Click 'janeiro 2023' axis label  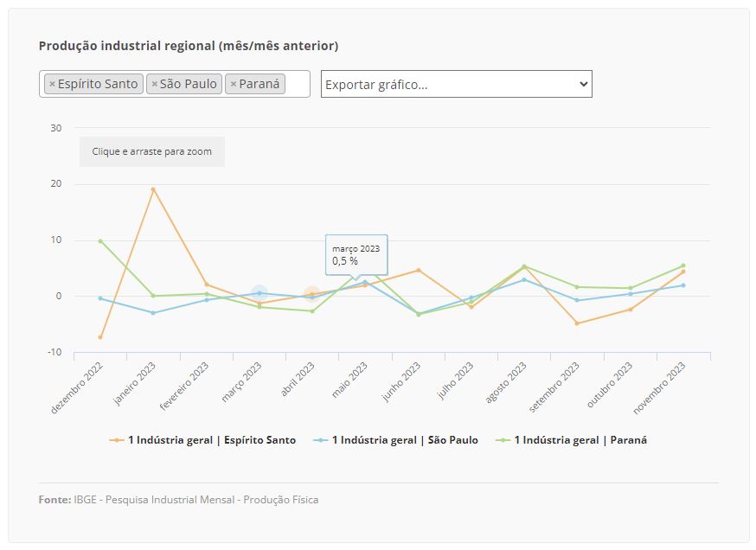(x=135, y=384)
